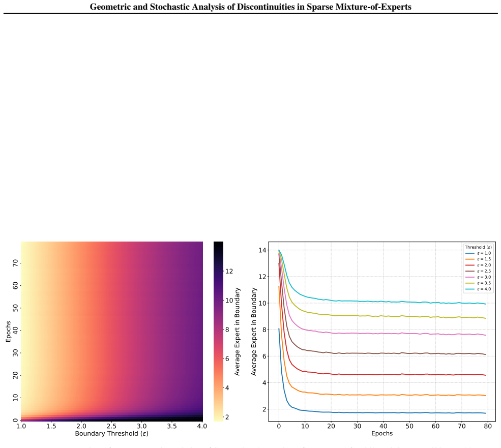Click legend entry text "ε = 2.5"
The height and width of the screenshot is (448, 501).
coord(484,271)
